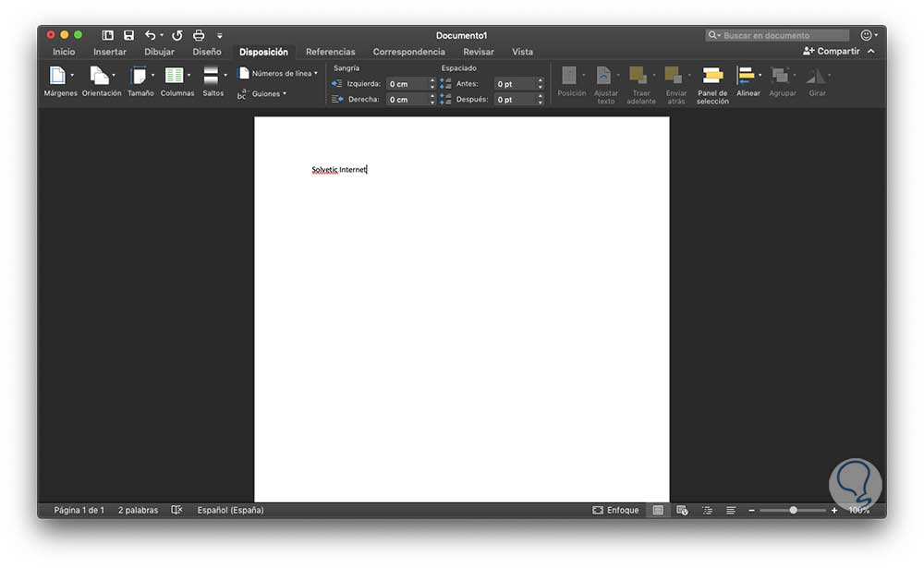
Task: Click the Compartir share button
Action: click(x=831, y=52)
